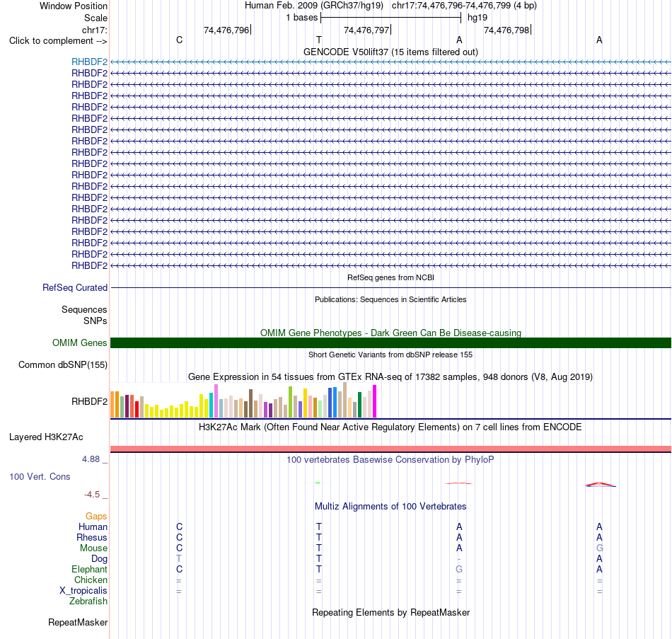
Task: Click 'Publications: Sequences in Scientific Articles' title
Action: [390, 299]
